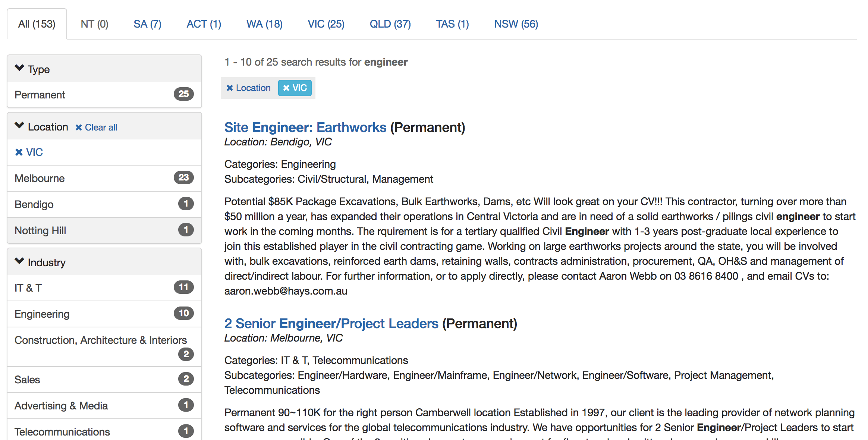Open 2 Senior Engineer/Project Leaders listing

click(x=331, y=324)
